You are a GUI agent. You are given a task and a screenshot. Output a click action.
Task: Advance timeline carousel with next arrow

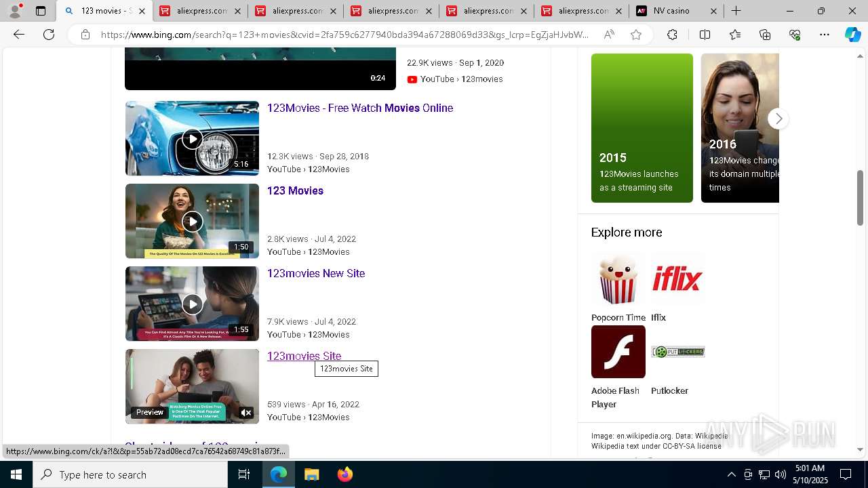coord(778,119)
